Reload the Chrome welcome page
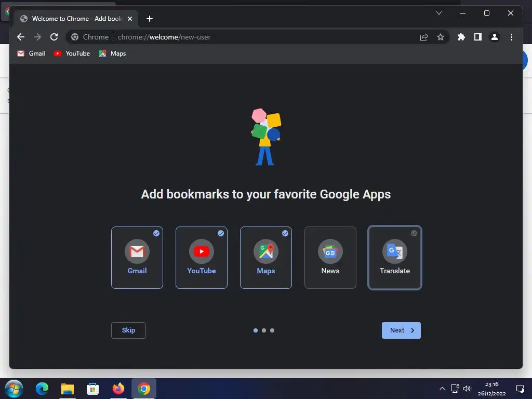The height and width of the screenshot is (399, 532). (54, 37)
